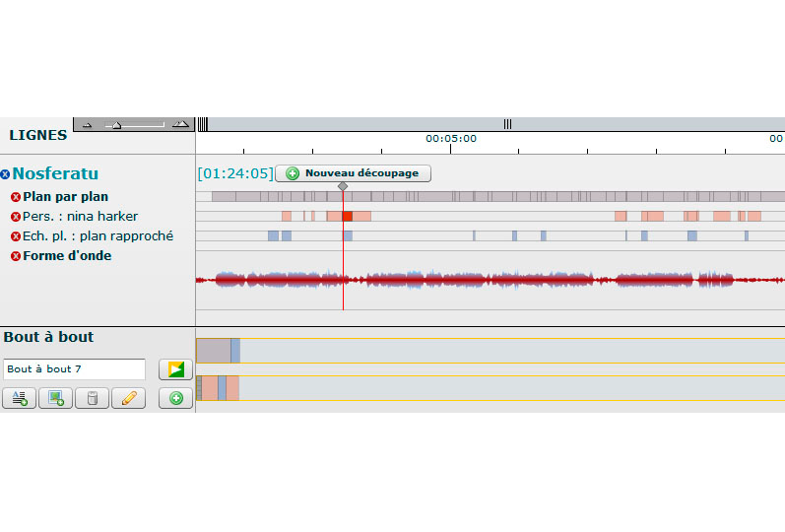Click the timeline zoom slider handle
Image resolution: width=785 pixels, height=532 pixels.
117,125
